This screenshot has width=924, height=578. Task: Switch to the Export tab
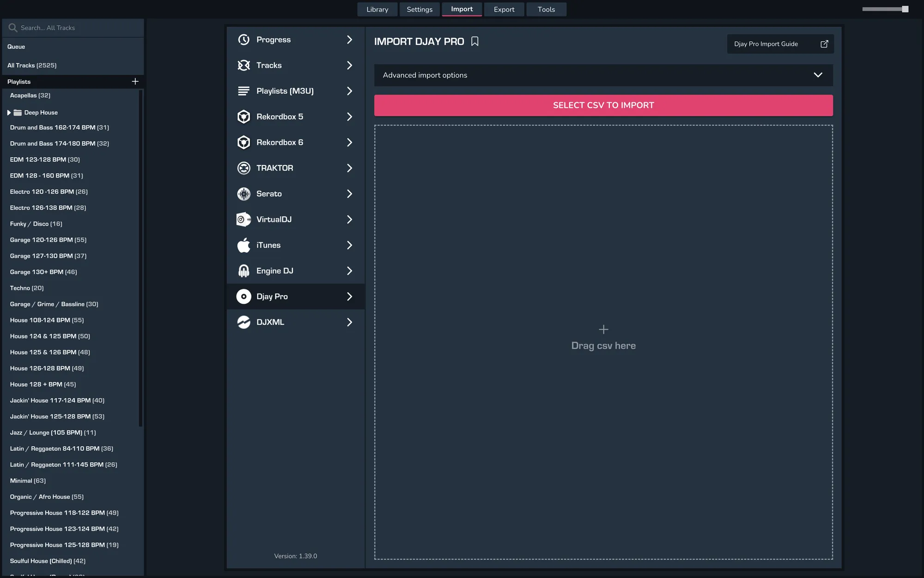504,9
